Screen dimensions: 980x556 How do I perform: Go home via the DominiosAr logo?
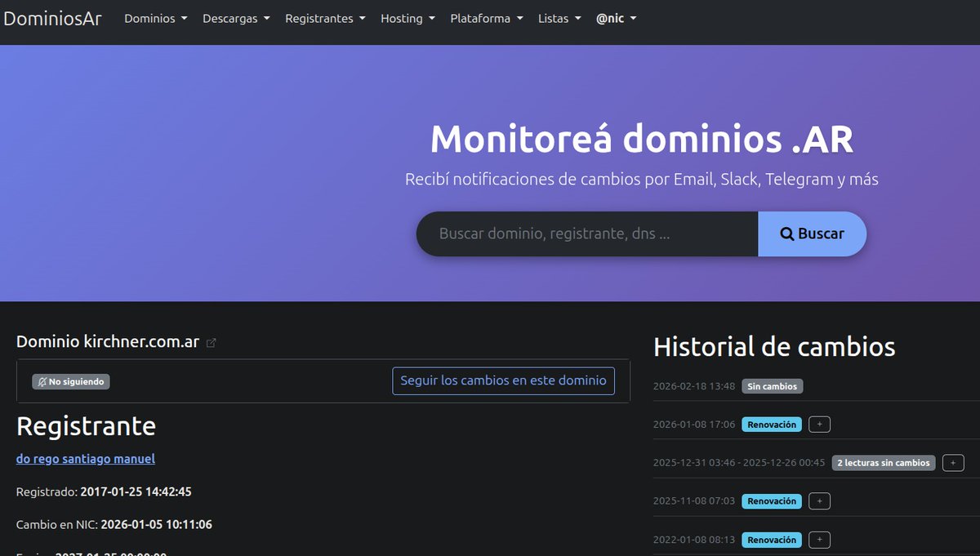point(52,18)
